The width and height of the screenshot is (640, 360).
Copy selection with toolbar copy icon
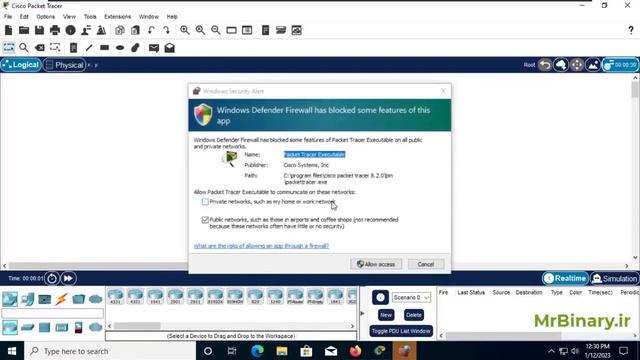(x=120, y=30)
